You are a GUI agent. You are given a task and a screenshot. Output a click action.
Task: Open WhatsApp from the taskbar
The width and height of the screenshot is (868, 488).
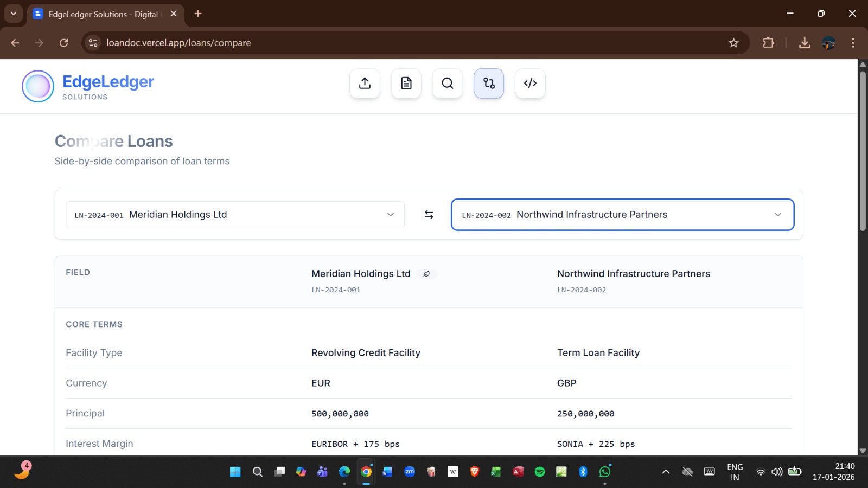[x=605, y=472]
